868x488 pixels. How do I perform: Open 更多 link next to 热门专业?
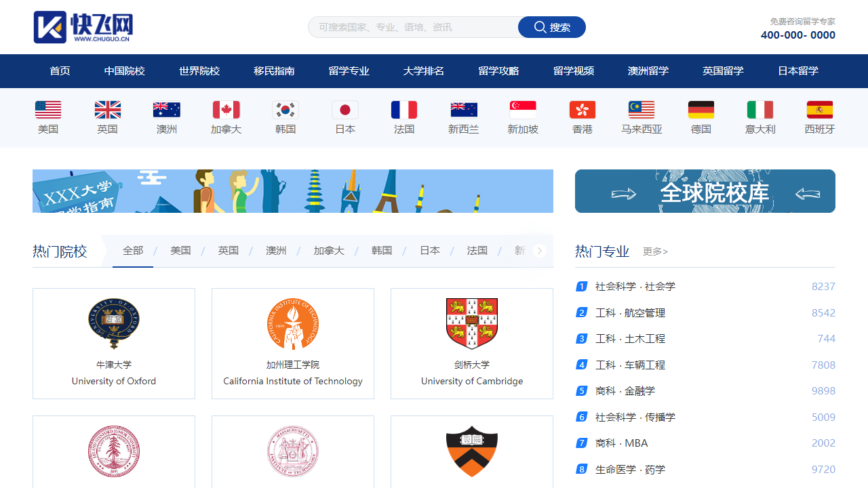pos(654,251)
